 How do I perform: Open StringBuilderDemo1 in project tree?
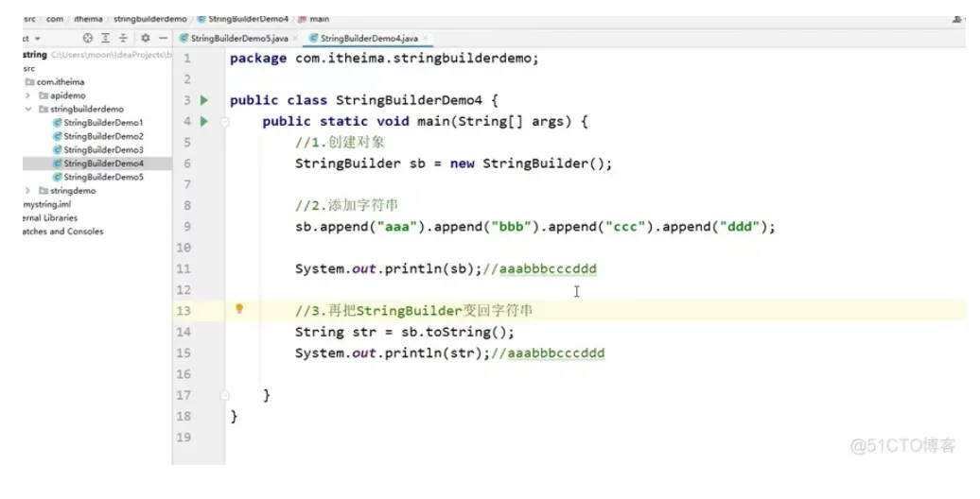pyautogui.click(x=103, y=123)
